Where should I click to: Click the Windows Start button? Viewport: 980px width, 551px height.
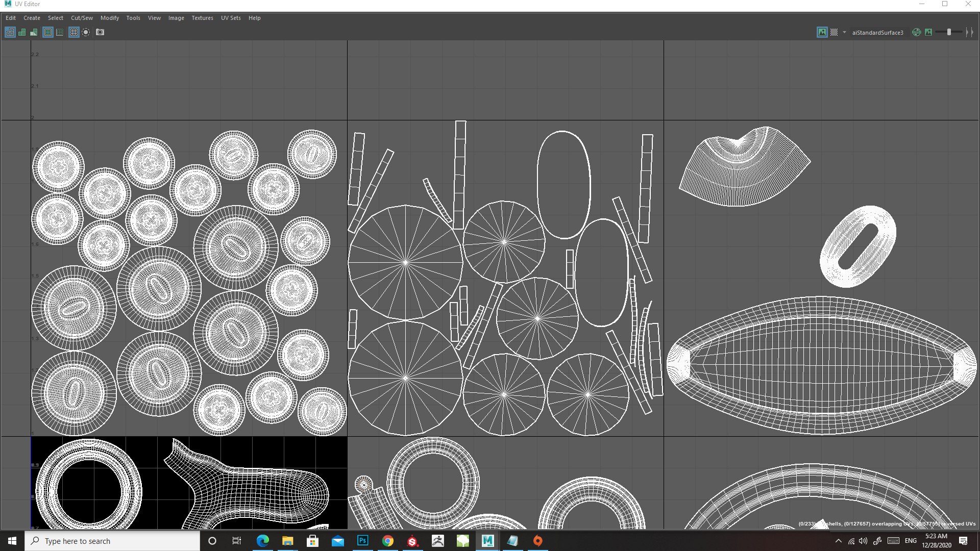pos(12,541)
